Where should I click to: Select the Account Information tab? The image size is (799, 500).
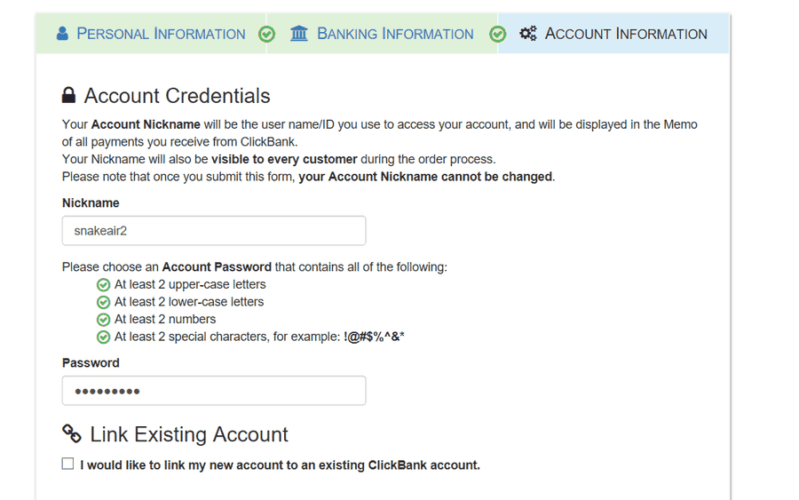coord(625,34)
